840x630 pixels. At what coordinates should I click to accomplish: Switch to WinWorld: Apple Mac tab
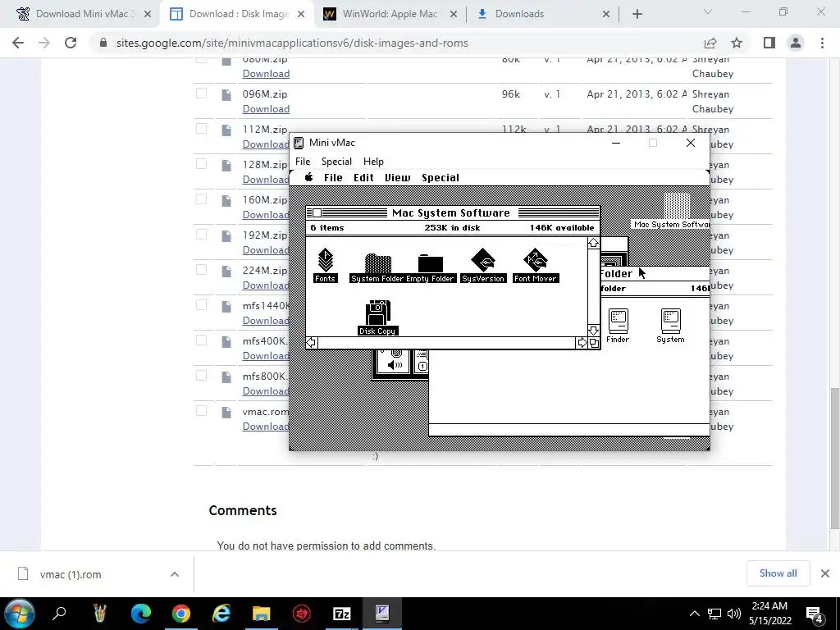pos(390,14)
